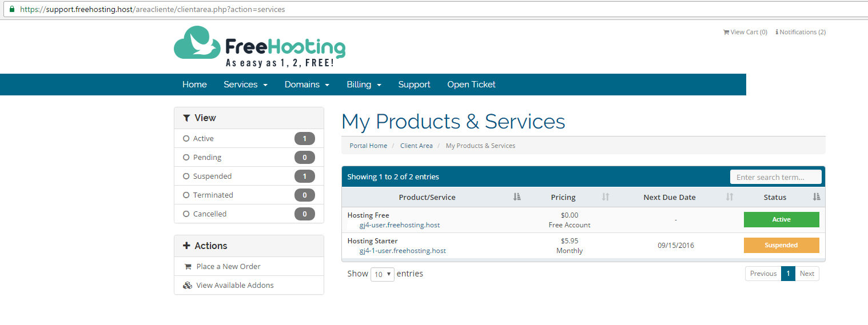Click the Suspended count badge
Image resolution: width=868 pixels, height=325 pixels.
tap(304, 176)
